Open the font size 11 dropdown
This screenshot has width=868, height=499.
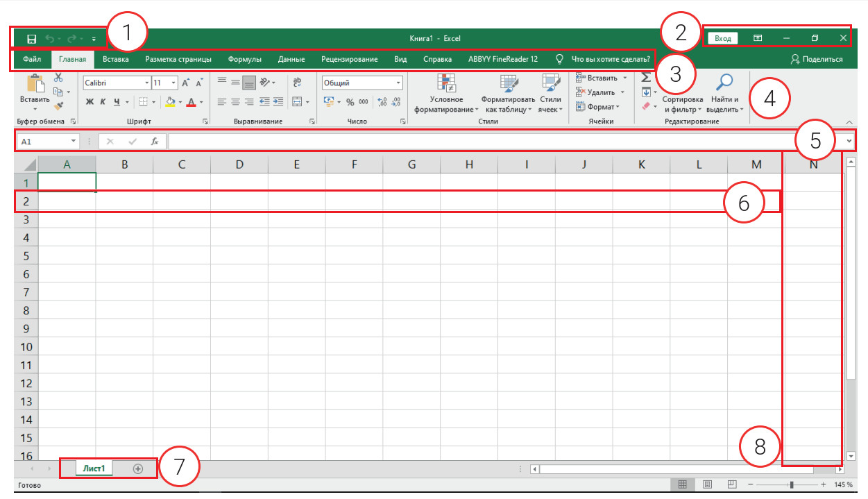coord(173,83)
